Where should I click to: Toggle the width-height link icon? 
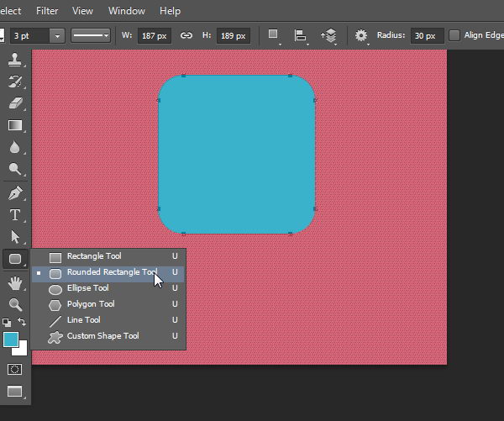186,35
